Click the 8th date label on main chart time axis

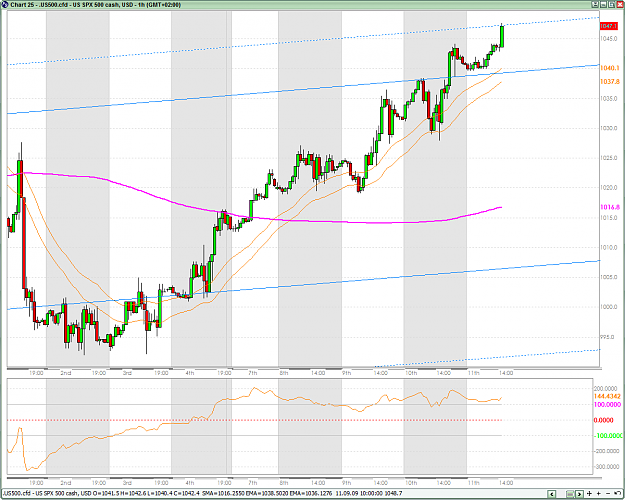[283, 373]
